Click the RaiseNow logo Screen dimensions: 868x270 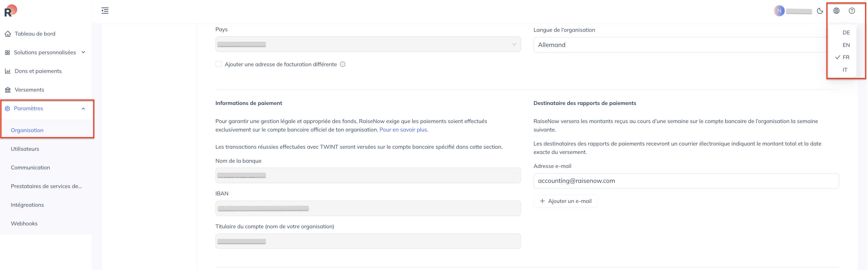tap(10, 10)
